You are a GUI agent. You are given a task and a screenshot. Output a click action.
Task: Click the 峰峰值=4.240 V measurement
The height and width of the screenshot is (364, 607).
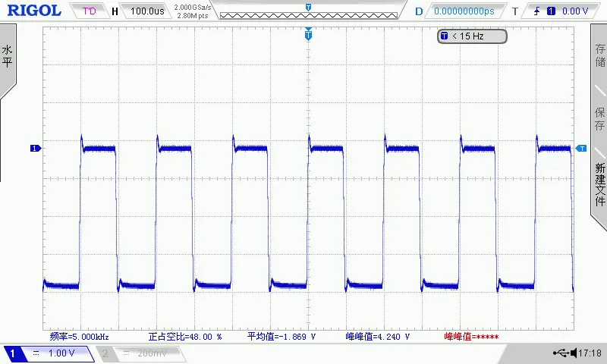[x=377, y=337]
